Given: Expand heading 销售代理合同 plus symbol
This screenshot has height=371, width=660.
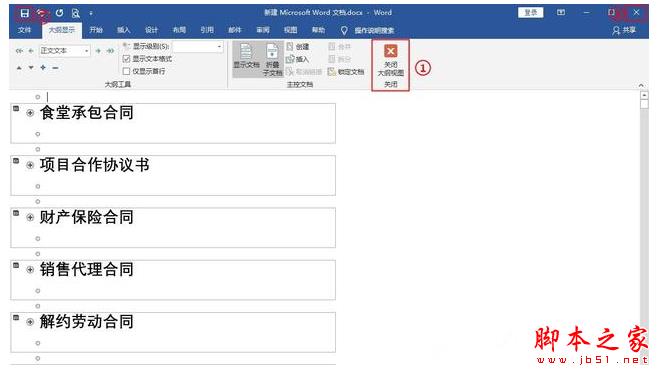Looking at the screenshot, I should click(x=30, y=270).
